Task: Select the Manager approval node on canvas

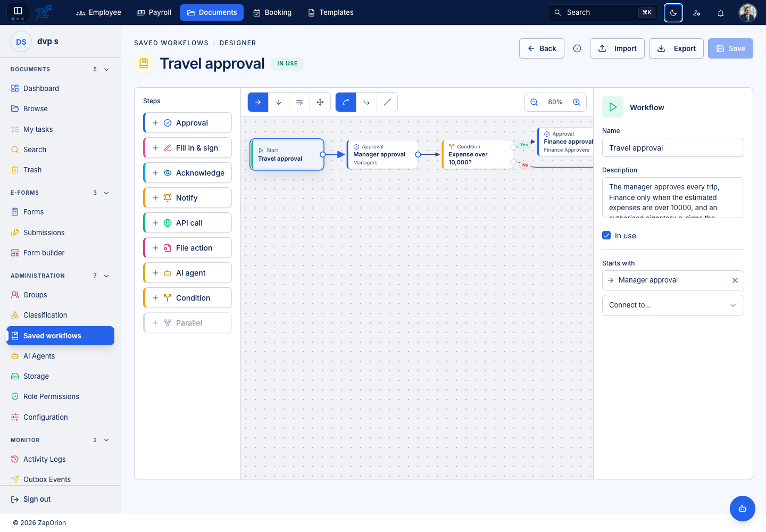Action: click(x=382, y=155)
